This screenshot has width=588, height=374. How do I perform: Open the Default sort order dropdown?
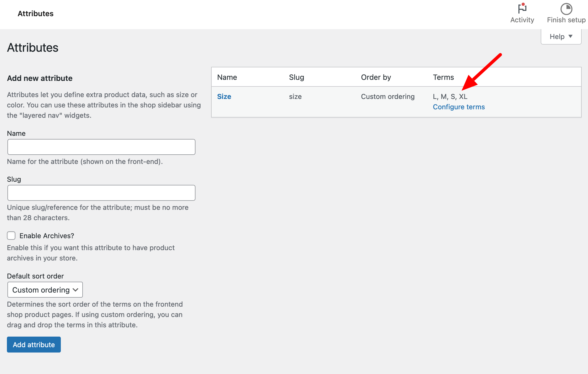tap(45, 290)
